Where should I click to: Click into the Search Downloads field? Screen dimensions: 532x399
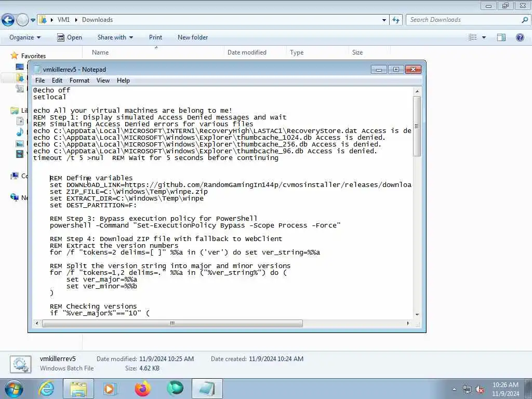[463, 20]
